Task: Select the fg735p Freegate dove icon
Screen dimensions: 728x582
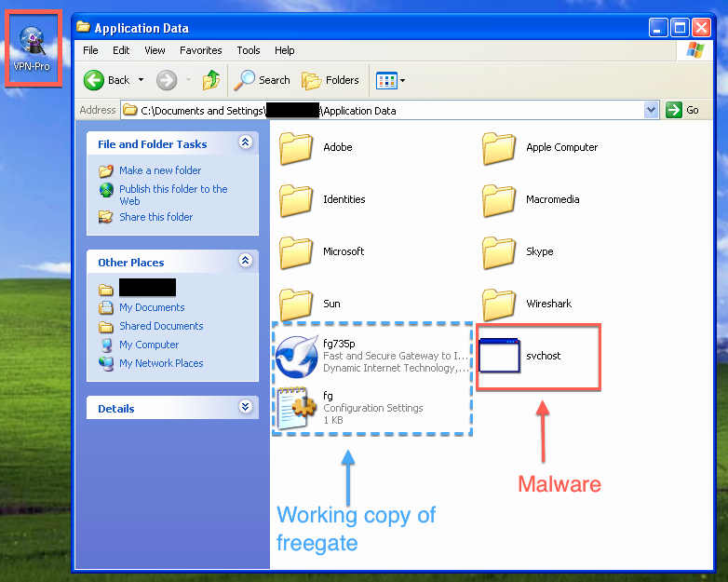Action: pos(297,357)
